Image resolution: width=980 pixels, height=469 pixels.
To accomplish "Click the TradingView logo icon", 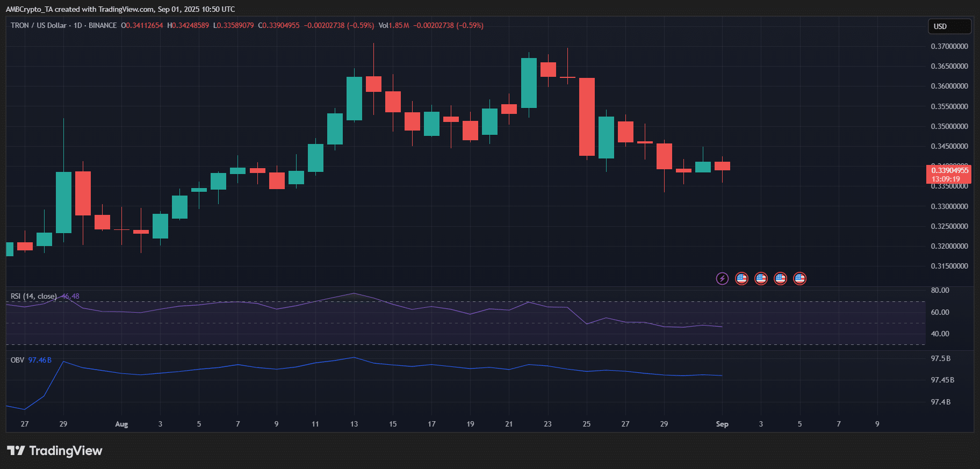I will [16, 451].
